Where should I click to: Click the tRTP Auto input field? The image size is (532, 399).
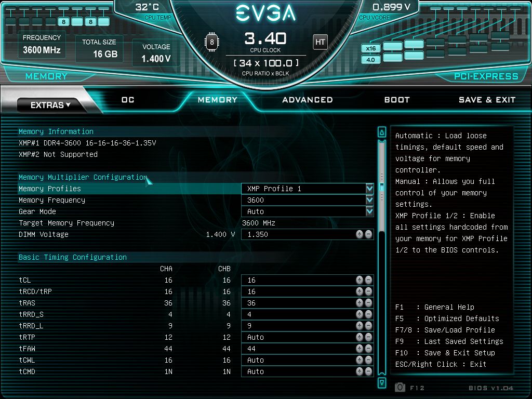(x=308, y=337)
